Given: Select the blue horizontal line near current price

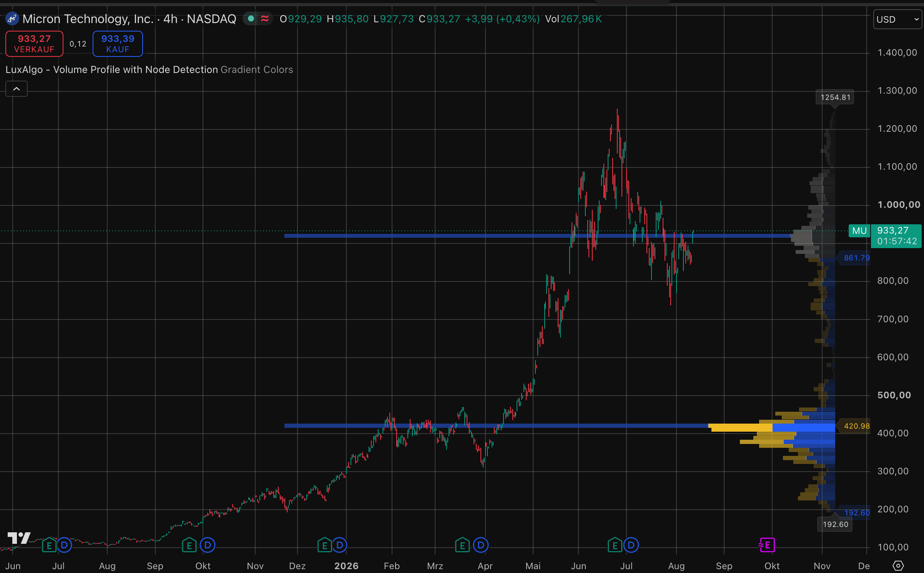Looking at the screenshot, I should [x=537, y=236].
